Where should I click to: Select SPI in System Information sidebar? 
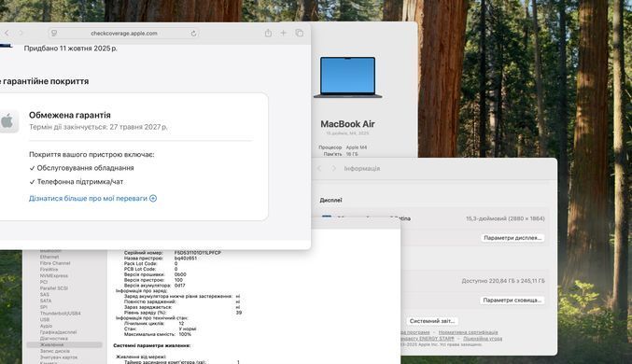[x=44, y=307]
